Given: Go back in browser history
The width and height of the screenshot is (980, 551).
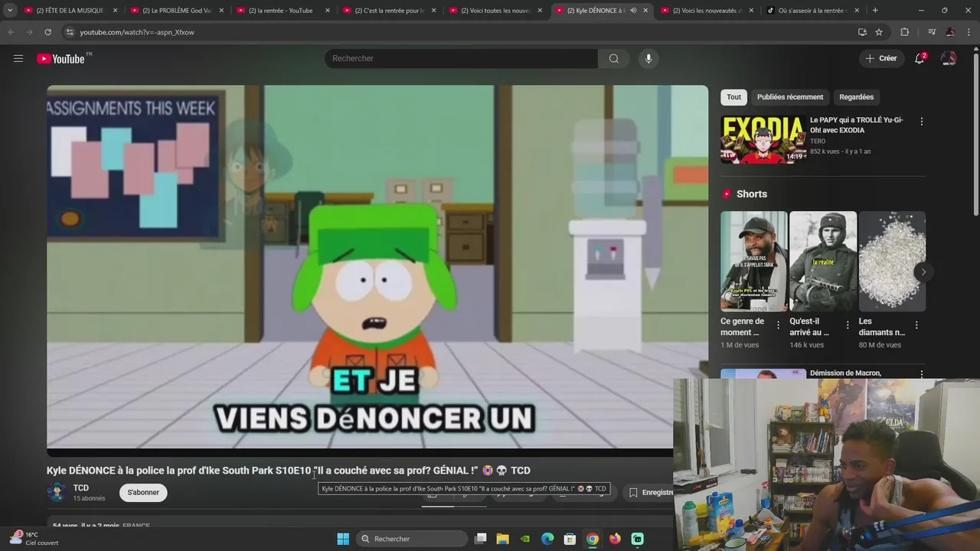Looking at the screenshot, I should (x=11, y=32).
